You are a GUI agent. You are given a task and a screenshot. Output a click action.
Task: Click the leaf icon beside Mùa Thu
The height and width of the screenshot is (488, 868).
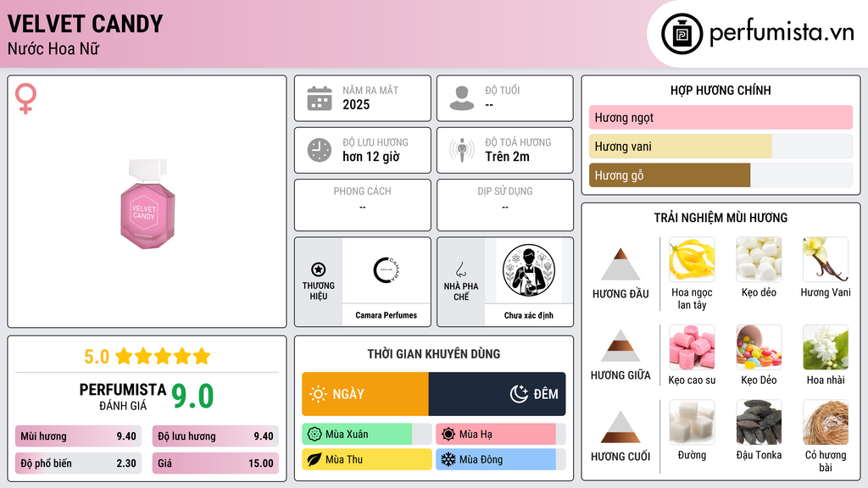click(314, 459)
